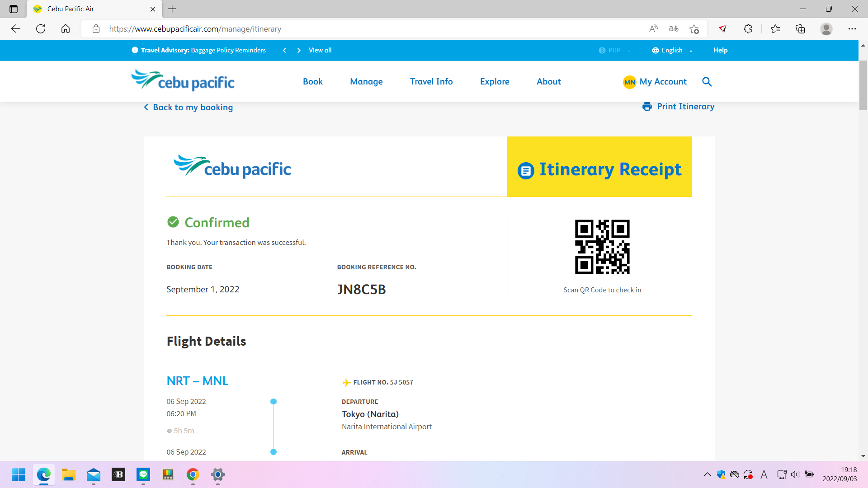Open browser Extensions puzzle icon
This screenshot has width=868, height=488.
(748, 29)
